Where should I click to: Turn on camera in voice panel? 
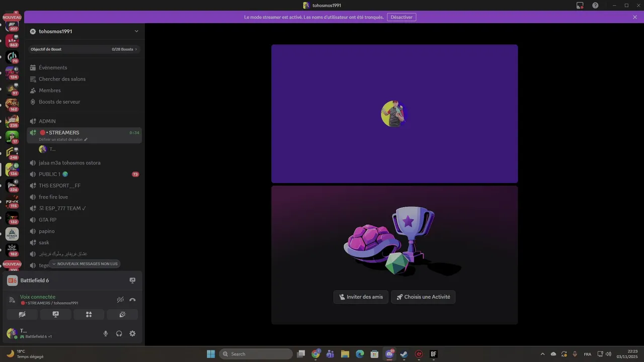point(22,314)
